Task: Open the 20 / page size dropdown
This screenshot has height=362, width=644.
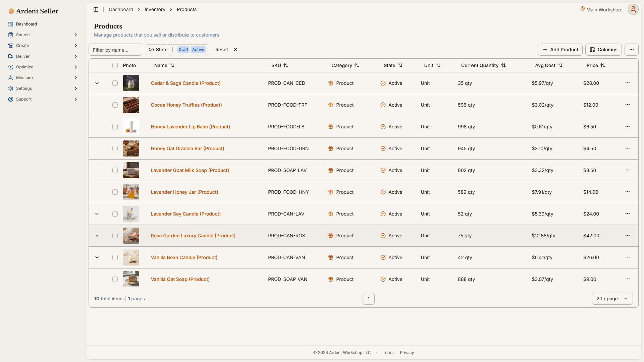Action: 612,299
